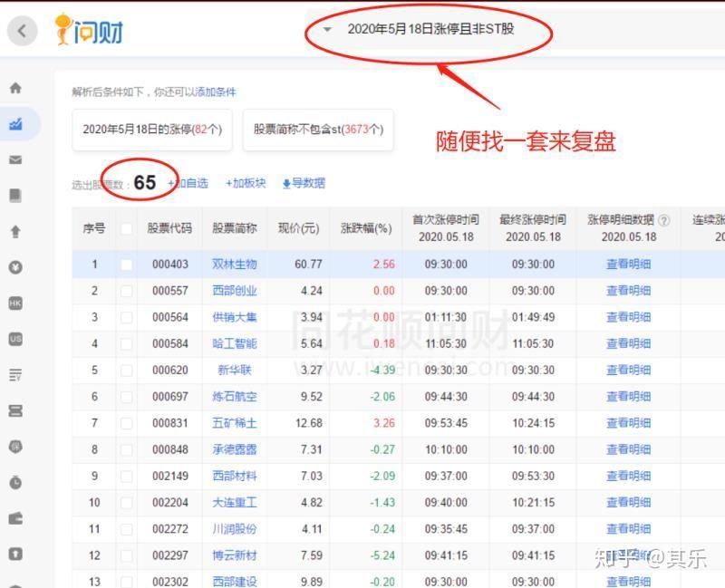This screenshot has width=725, height=588.
Task: Open the search query dropdown chevron
Action: pos(329,28)
